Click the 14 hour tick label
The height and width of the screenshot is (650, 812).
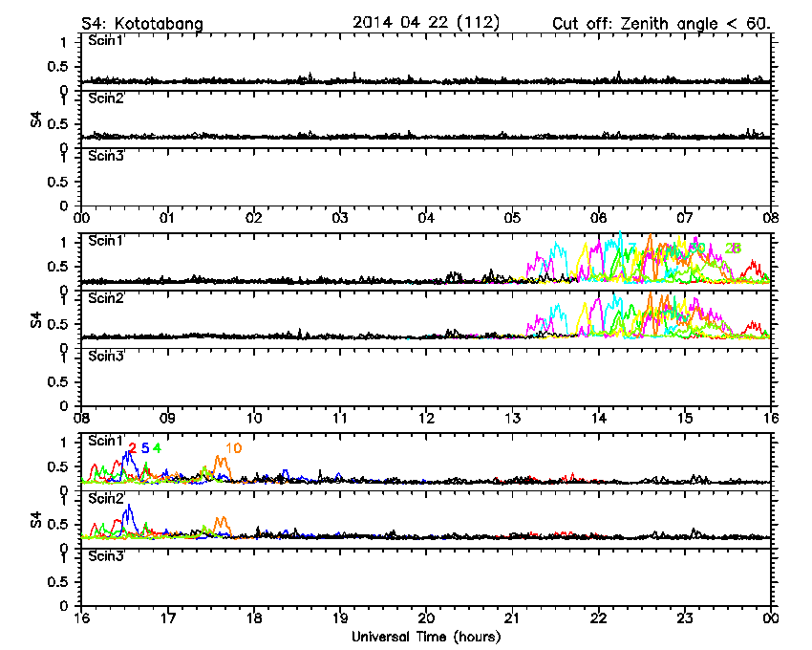(599, 418)
